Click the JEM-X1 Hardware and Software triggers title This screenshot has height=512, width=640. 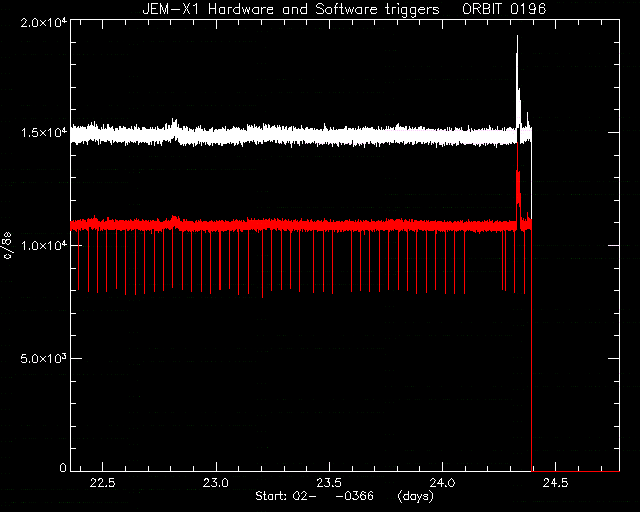click(291, 9)
